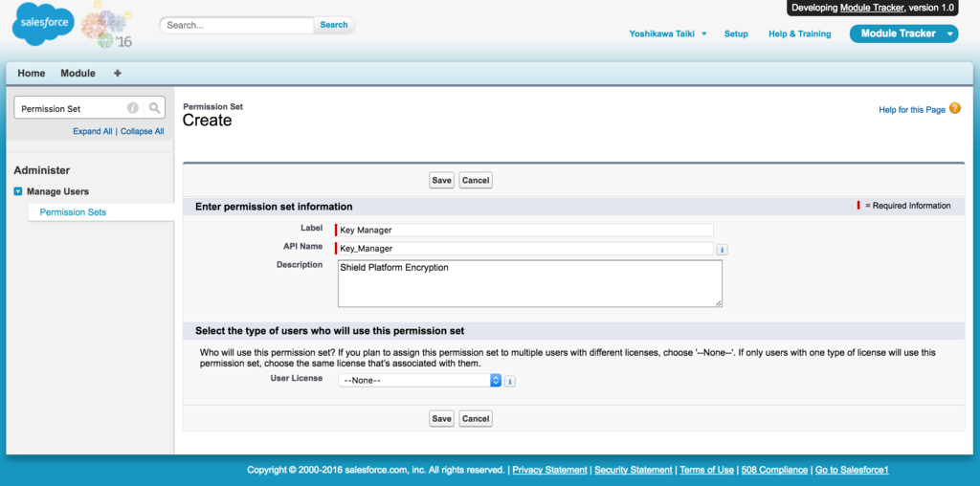Click the bottom Save button
The height and width of the screenshot is (486, 980).
point(441,418)
